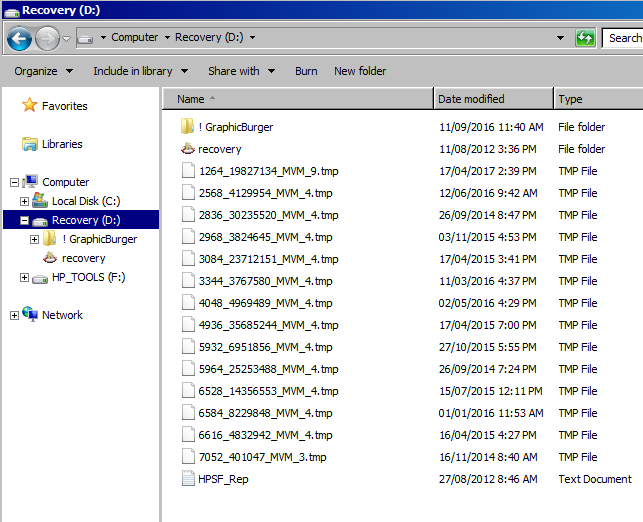Select file icon of 2568_4129954_MVM_4.tmp
This screenshot has width=643, height=522.
click(x=188, y=192)
